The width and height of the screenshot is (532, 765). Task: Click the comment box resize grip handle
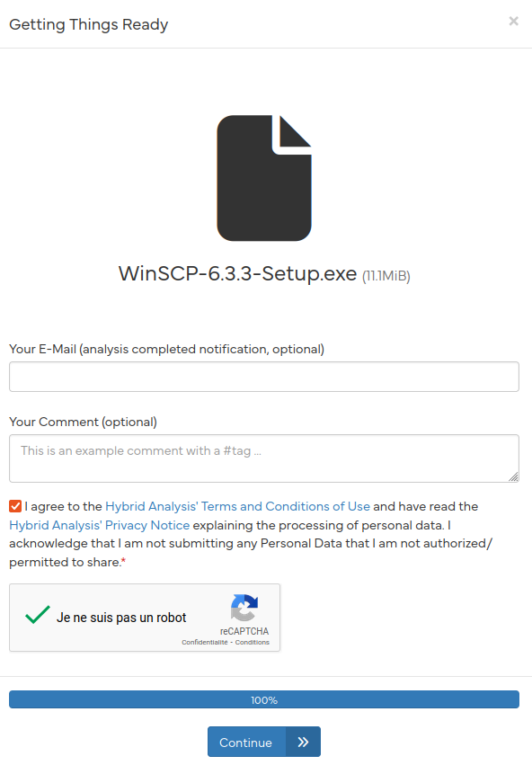click(513, 476)
